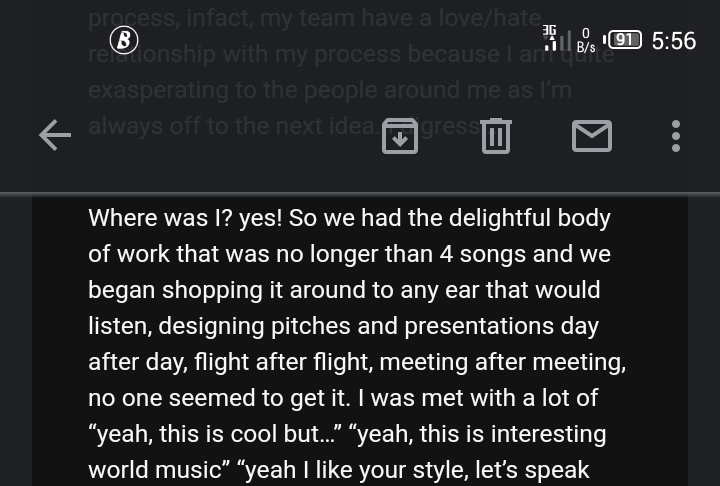
Task: Tap the 5:56 clock in status bar
Action: [673, 41]
